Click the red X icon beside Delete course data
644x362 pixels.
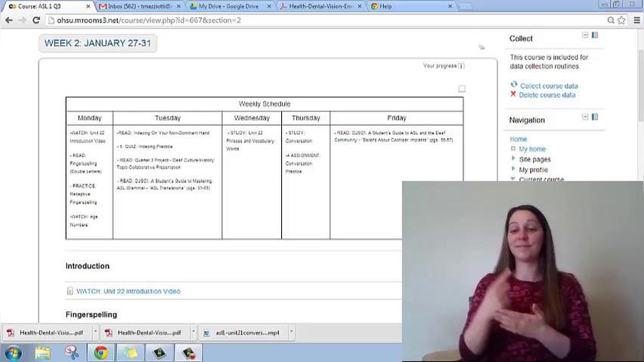[x=513, y=94]
